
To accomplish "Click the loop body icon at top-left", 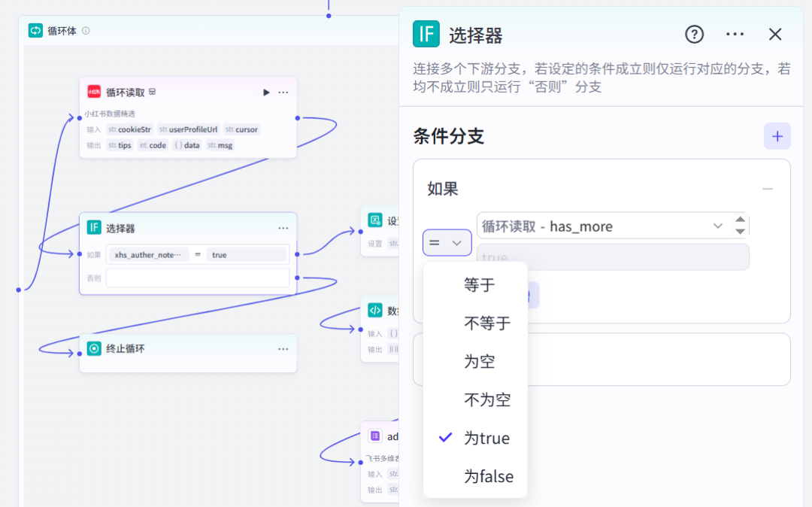I will tap(35, 31).
